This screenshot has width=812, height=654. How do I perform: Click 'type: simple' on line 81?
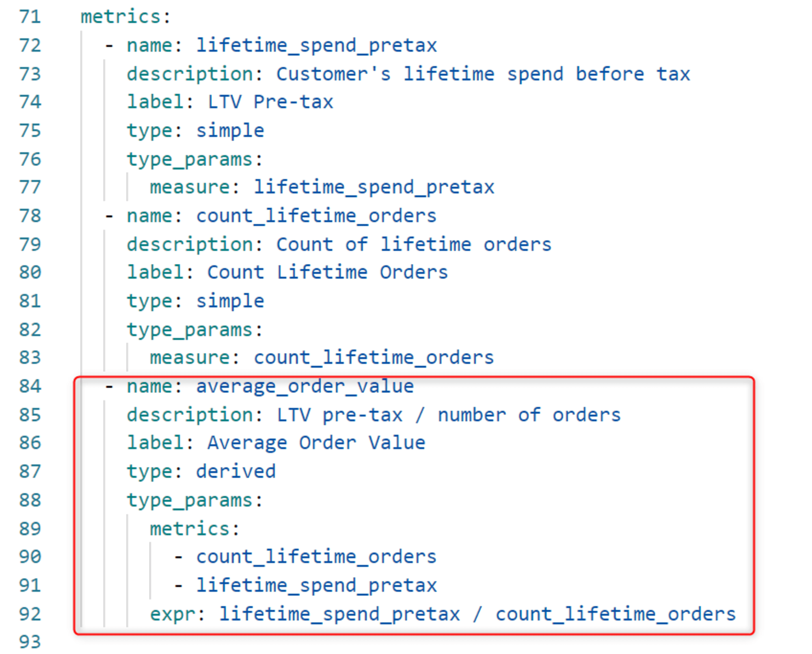point(195,302)
